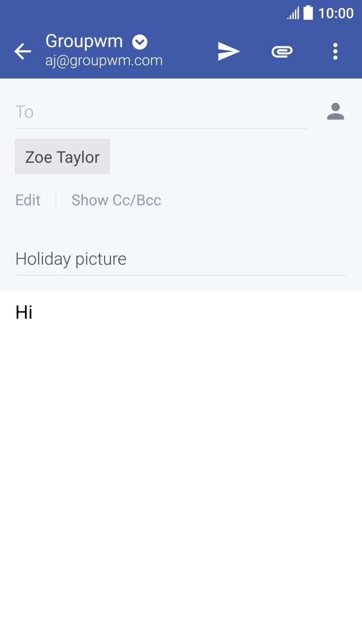The width and height of the screenshot is (362, 644).
Task: Attach a file using the paperclip icon
Action: tap(282, 51)
